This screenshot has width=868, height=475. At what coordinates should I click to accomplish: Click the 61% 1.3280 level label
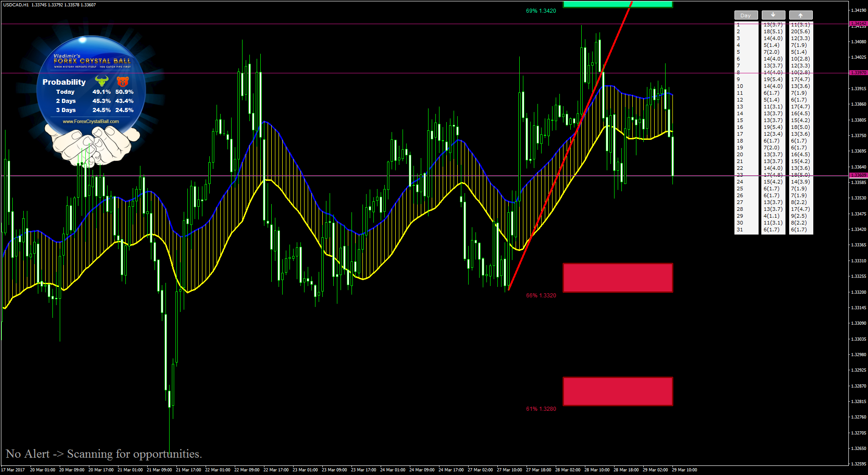pyautogui.click(x=541, y=409)
